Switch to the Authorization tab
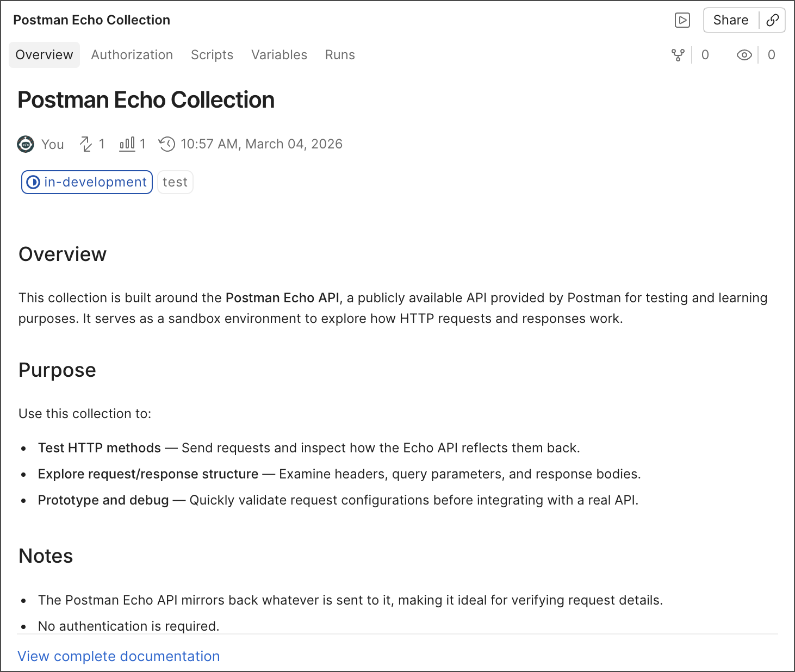This screenshot has height=672, width=795. (132, 55)
